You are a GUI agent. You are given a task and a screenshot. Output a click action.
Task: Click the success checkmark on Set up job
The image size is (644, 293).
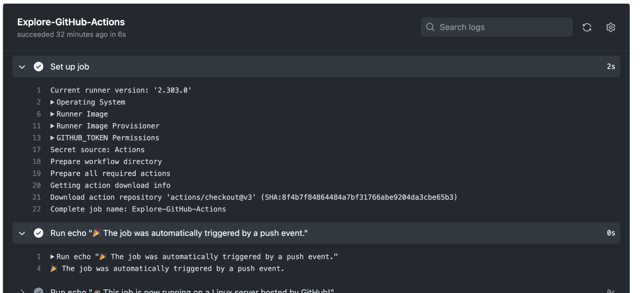(x=39, y=66)
